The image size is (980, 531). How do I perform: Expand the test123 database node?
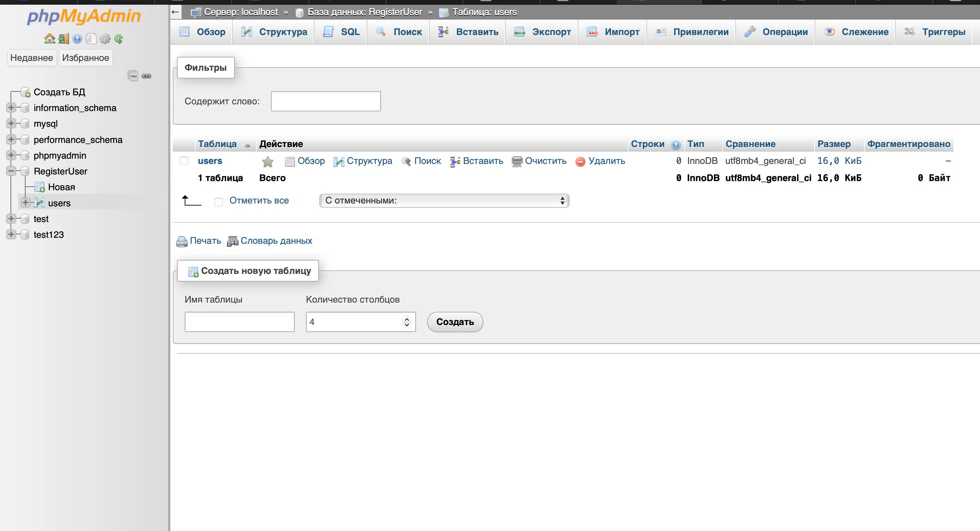11,234
